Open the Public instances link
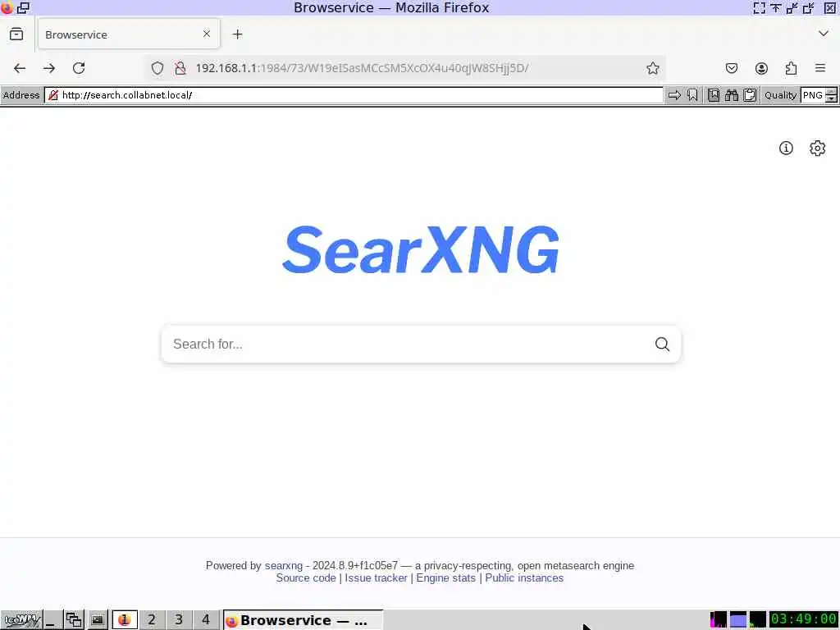The height and width of the screenshot is (630, 840). click(524, 578)
